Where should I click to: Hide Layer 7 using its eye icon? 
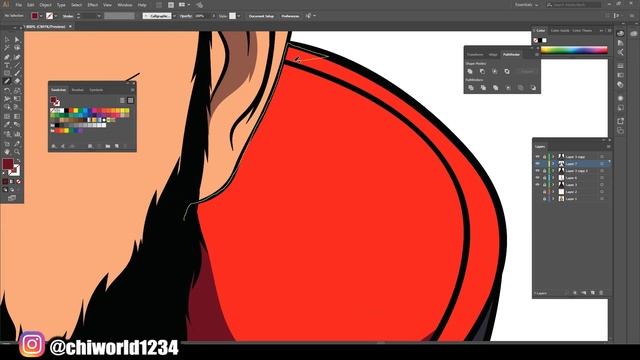538,164
